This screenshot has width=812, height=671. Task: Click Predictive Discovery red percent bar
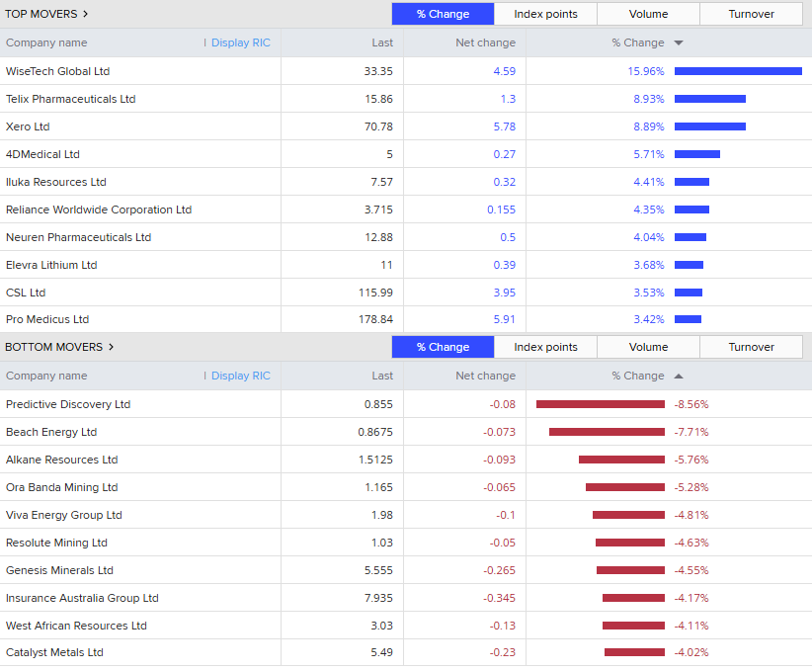click(601, 404)
